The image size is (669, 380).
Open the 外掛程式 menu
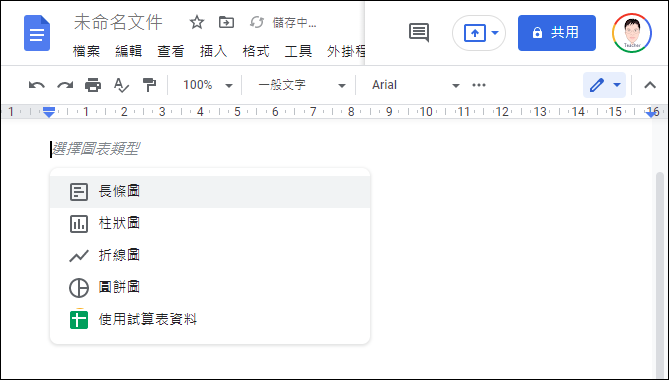pyautogui.click(x=346, y=52)
